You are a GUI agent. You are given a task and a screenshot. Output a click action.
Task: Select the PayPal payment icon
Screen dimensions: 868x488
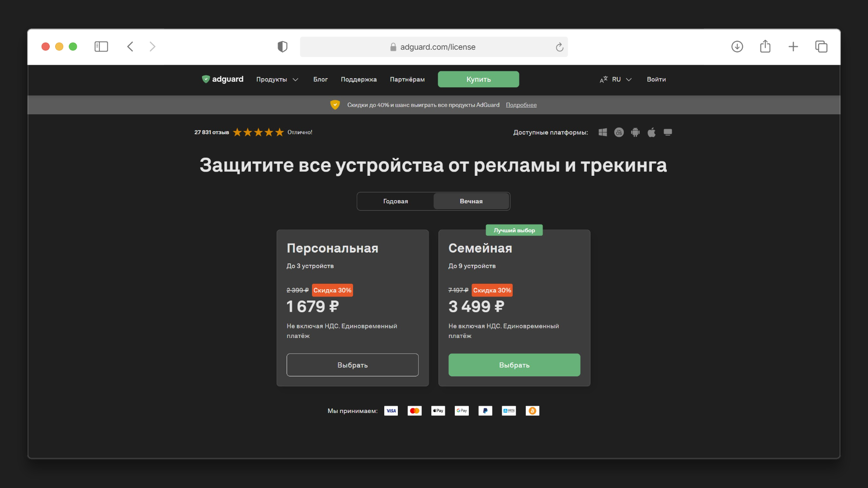(485, 410)
